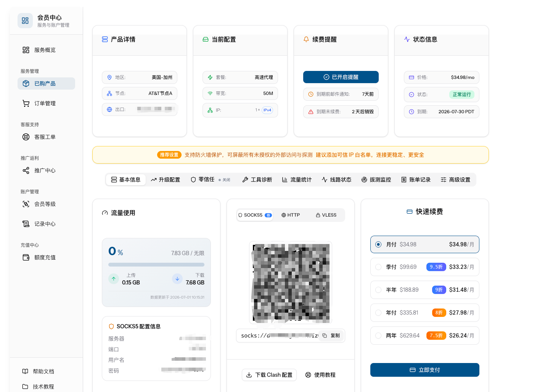
Task: Click the traffic usage progress bar
Action: 156,265
